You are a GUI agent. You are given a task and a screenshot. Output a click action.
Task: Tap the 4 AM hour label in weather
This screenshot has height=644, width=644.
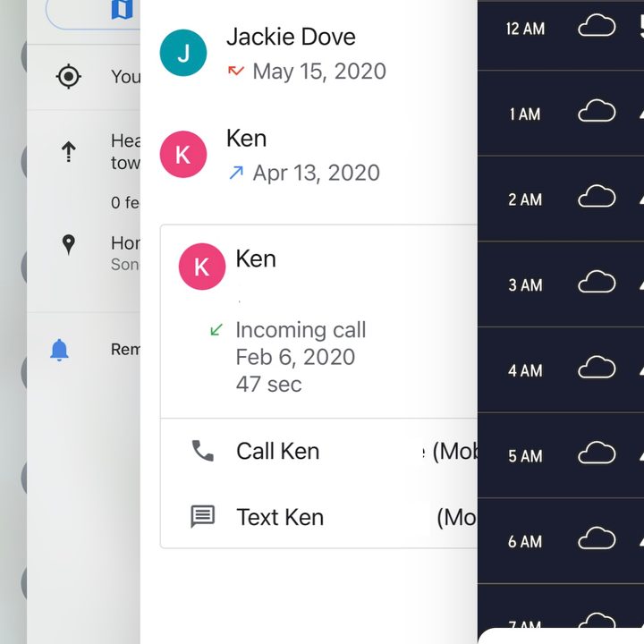[x=525, y=370]
